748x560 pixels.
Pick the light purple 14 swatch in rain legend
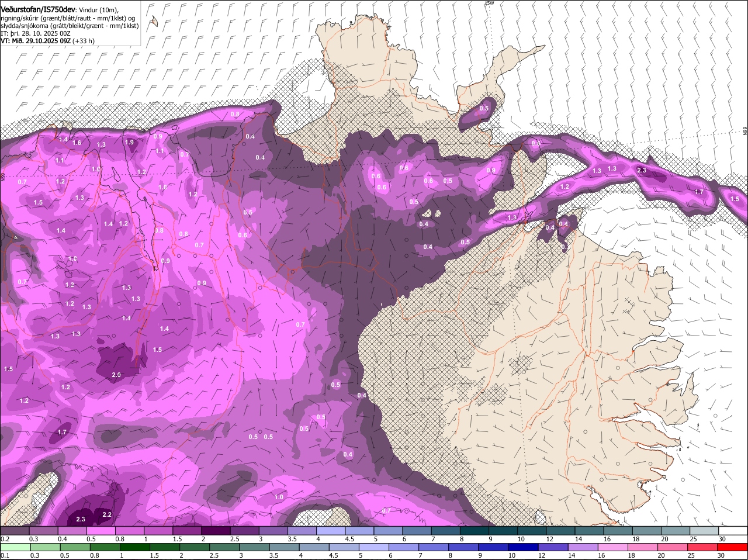(583, 547)
